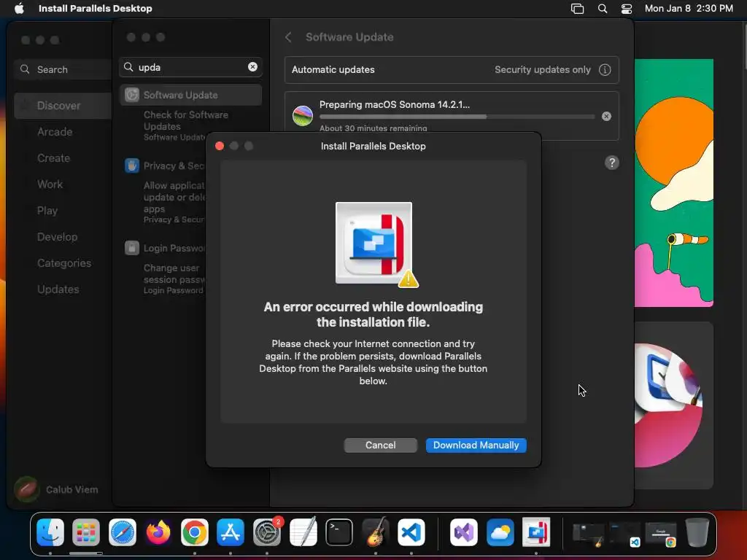Screen dimensions: 747x560
Task: Open minimized VS Code window in dock
Action: (624, 534)
